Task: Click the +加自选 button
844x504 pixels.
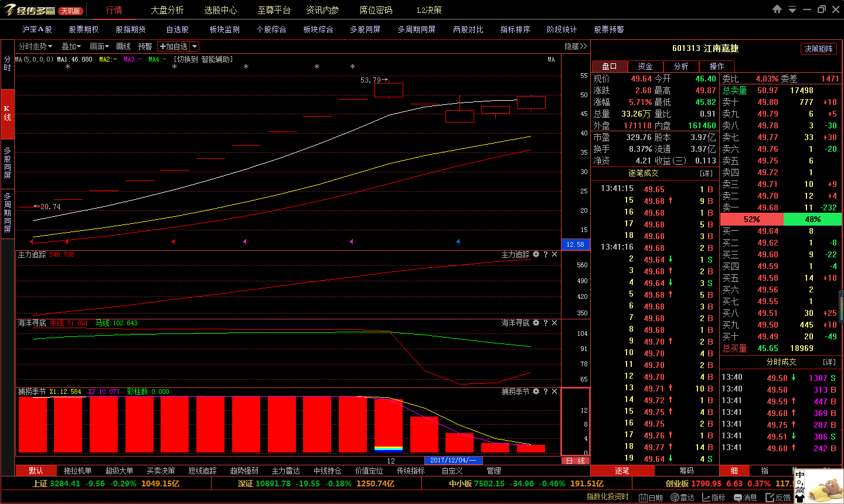Action: [174, 46]
